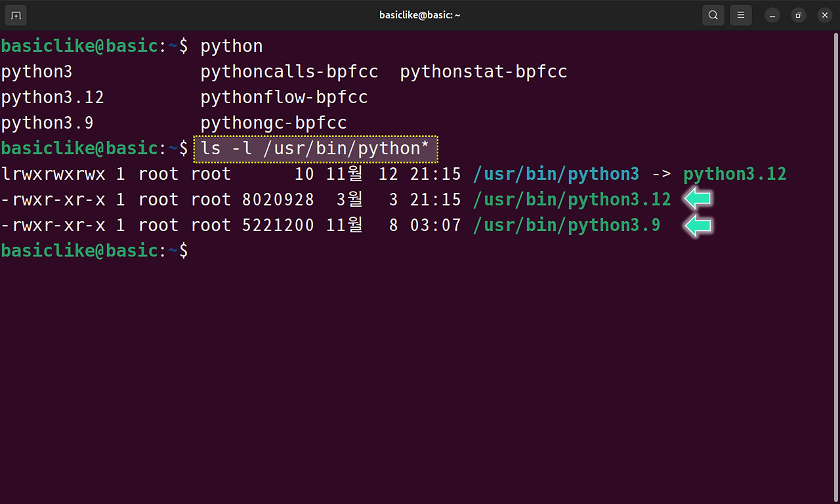840x504 pixels.
Task: Click the symlink target python3.12
Action: click(x=735, y=175)
